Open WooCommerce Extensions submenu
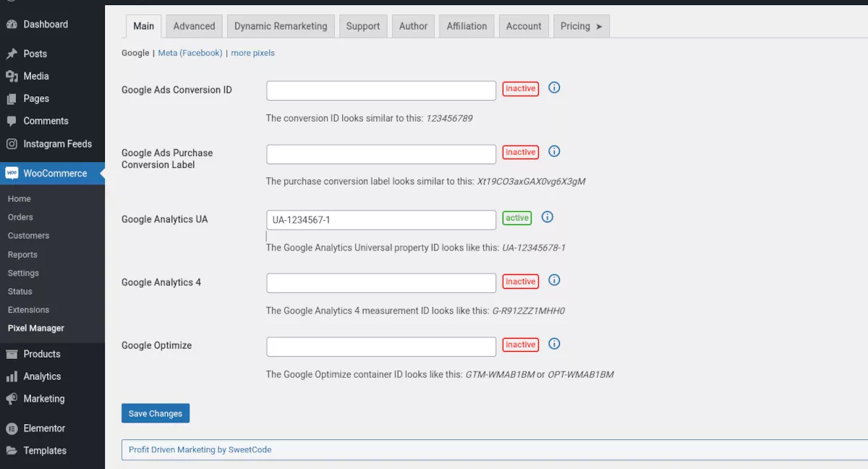Image resolution: width=868 pixels, height=469 pixels. coord(28,310)
